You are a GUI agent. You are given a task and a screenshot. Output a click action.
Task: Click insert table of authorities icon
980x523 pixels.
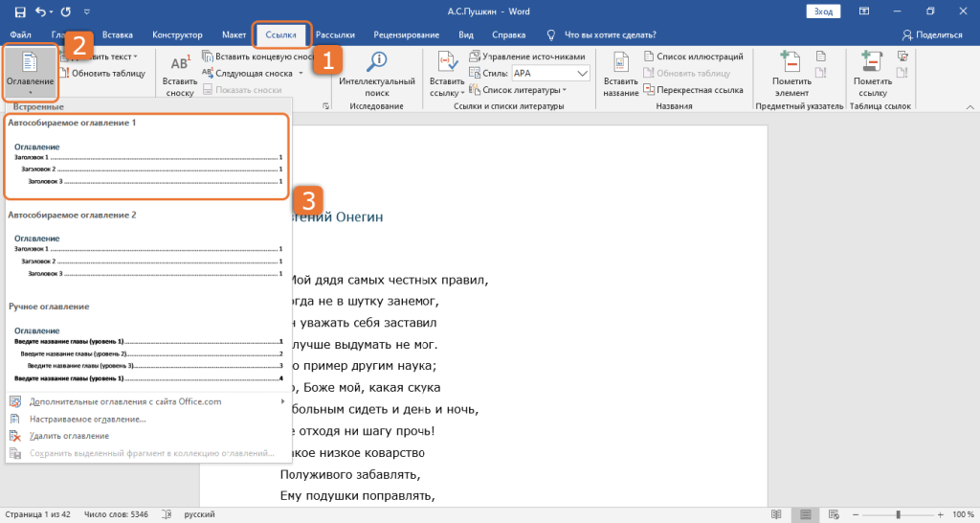(902, 57)
